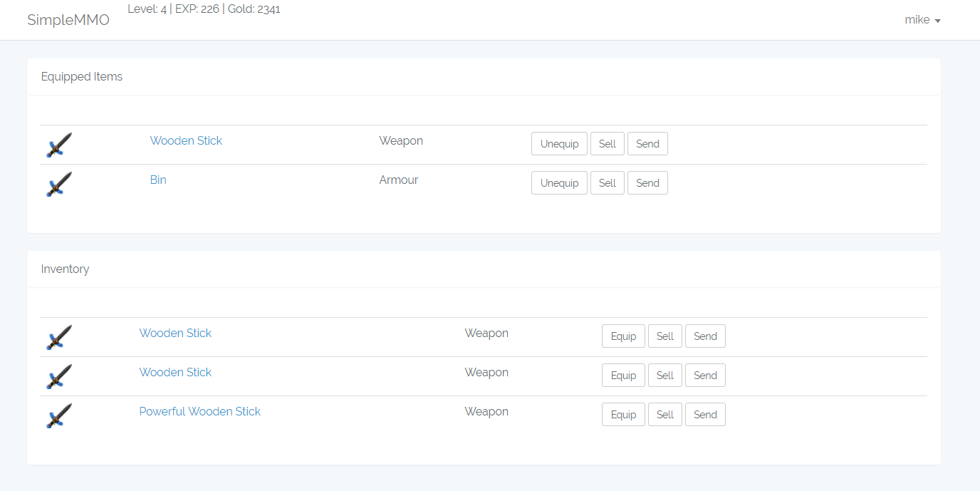Image resolution: width=980 pixels, height=491 pixels.
Task: Sell the second inventory Wooden Stick
Action: pyautogui.click(x=664, y=376)
